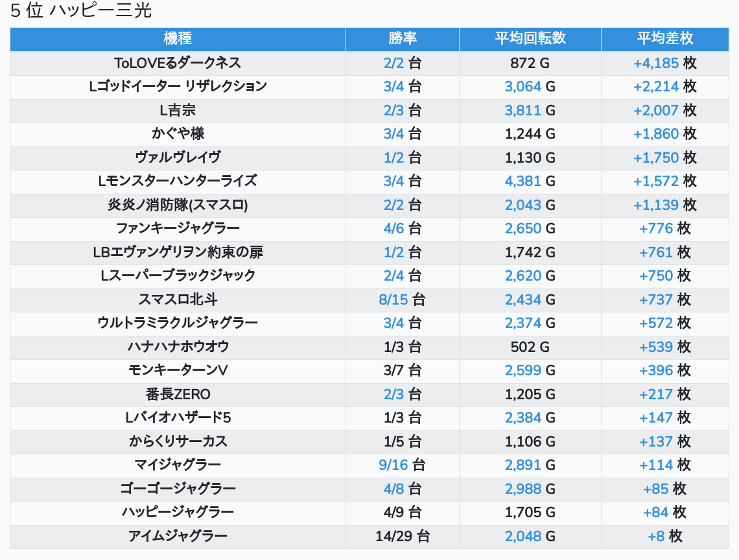Click the 9/16 台 win rate for マイジャグラー
Viewport: 739px width, 560px height.
pyautogui.click(x=403, y=465)
